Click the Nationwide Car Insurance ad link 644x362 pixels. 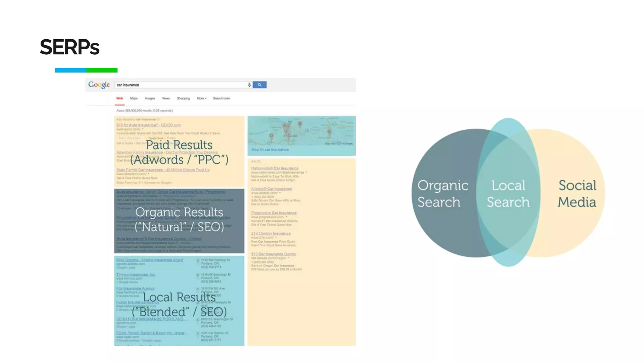275,168
